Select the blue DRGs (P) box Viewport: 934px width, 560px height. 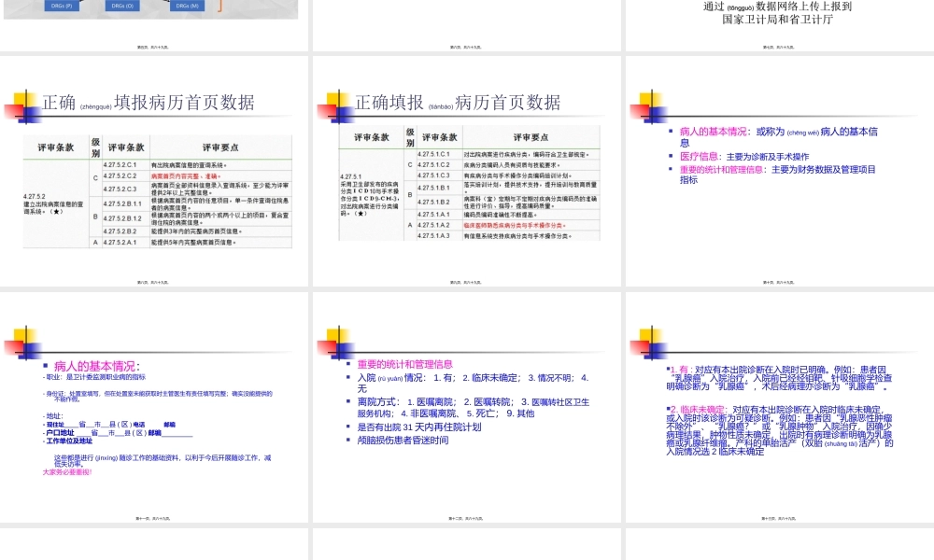click(x=61, y=6)
